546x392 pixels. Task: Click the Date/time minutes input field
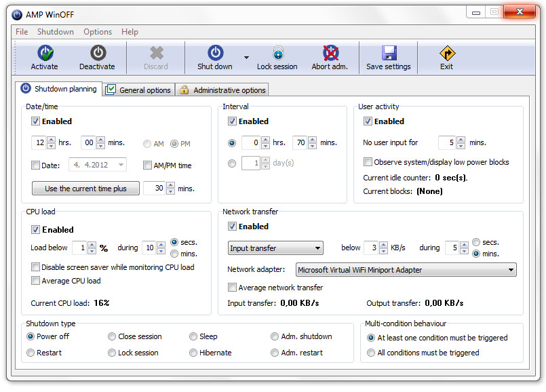coord(88,142)
